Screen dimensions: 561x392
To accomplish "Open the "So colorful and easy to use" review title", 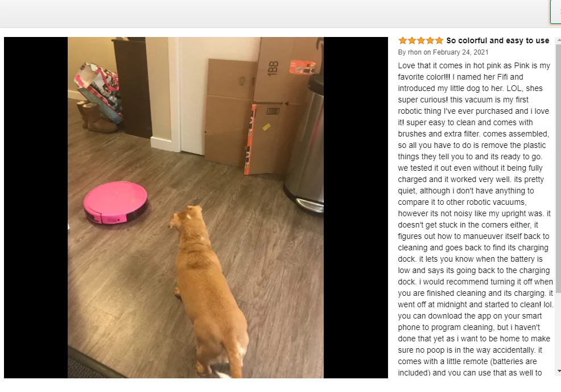I will 498,40.
